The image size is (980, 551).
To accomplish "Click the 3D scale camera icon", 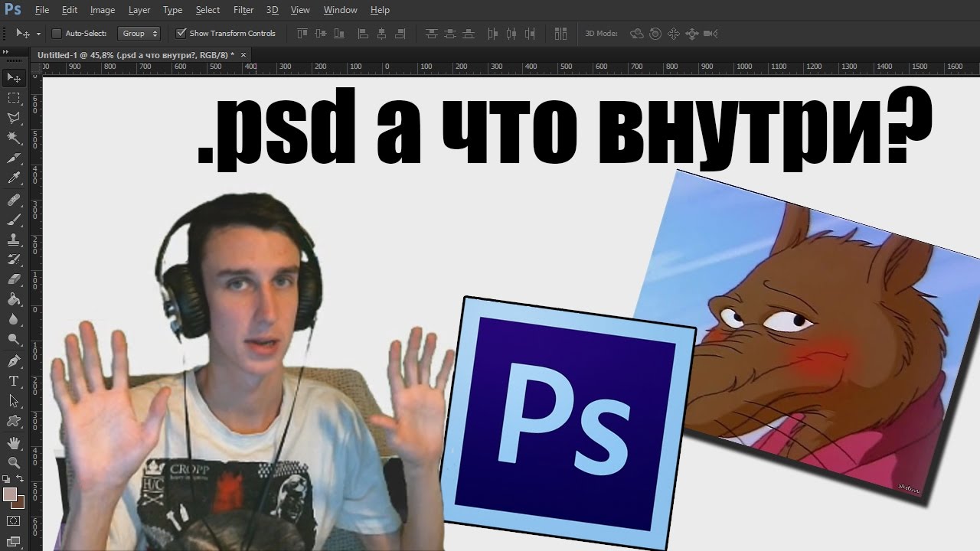I will [x=710, y=34].
